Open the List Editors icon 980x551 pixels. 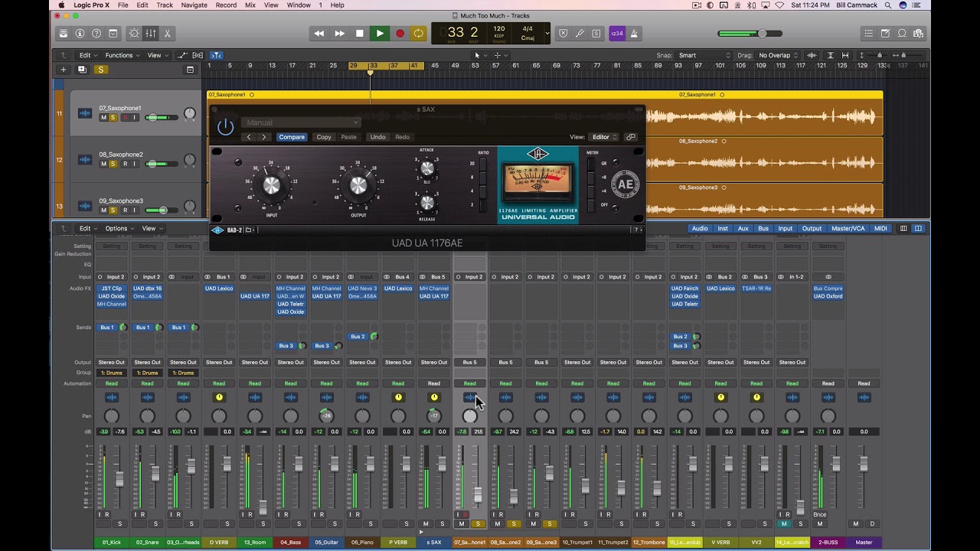point(868,34)
